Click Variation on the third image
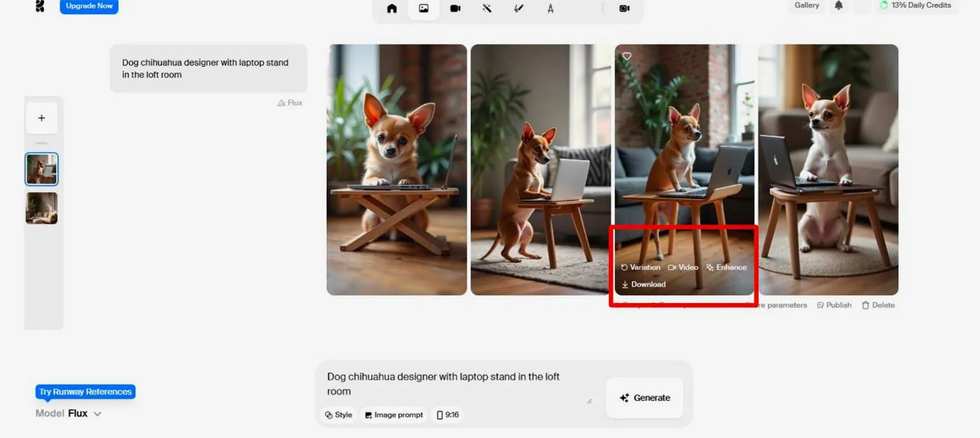 pos(640,268)
